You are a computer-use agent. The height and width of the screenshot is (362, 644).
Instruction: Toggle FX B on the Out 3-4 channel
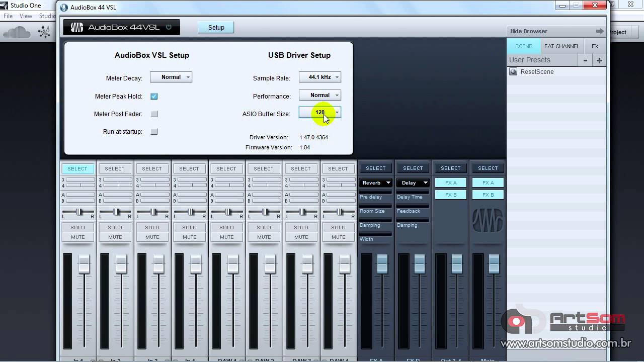click(x=450, y=195)
